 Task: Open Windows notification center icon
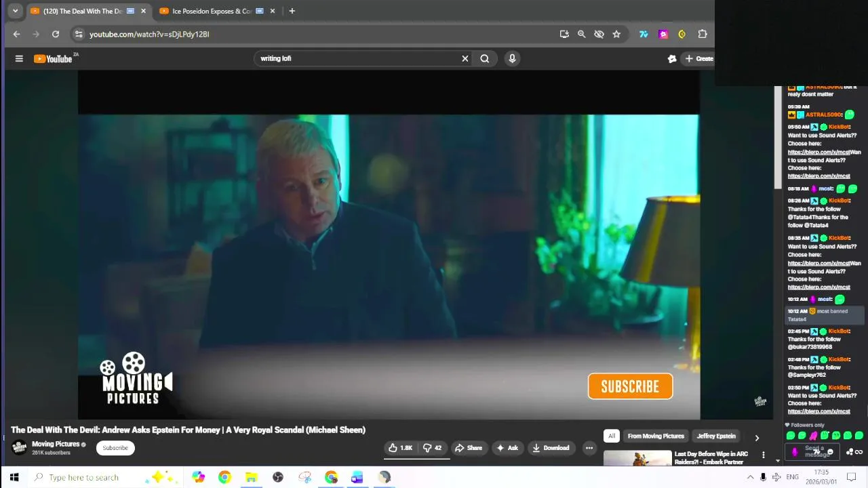tap(852, 477)
